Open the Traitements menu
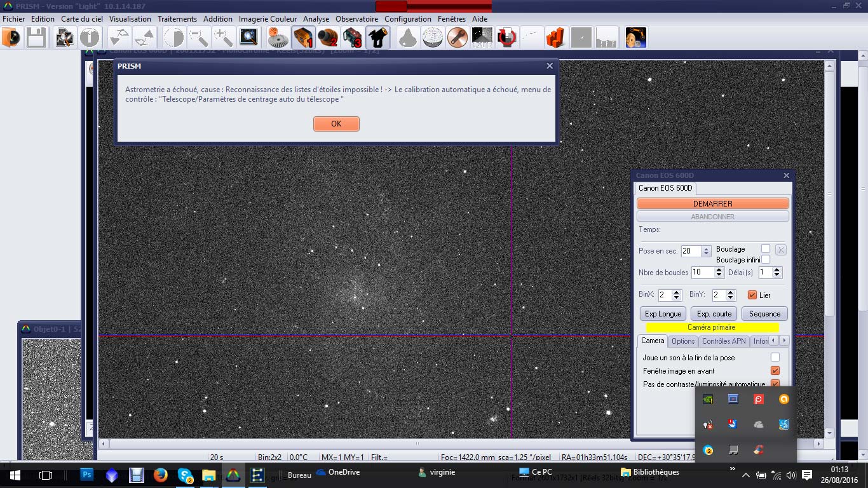The width and height of the screenshot is (868, 488). pyautogui.click(x=177, y=19)
